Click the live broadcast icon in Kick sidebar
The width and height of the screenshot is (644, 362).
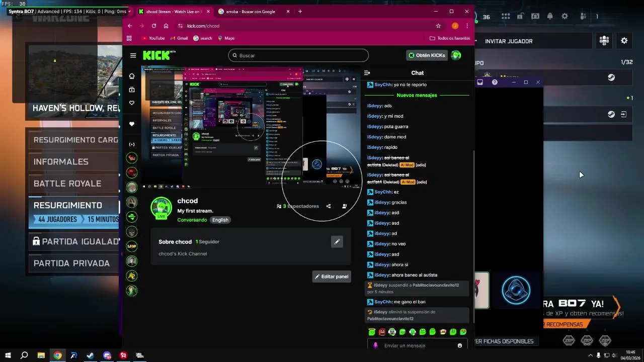click(x=132, y=144)
